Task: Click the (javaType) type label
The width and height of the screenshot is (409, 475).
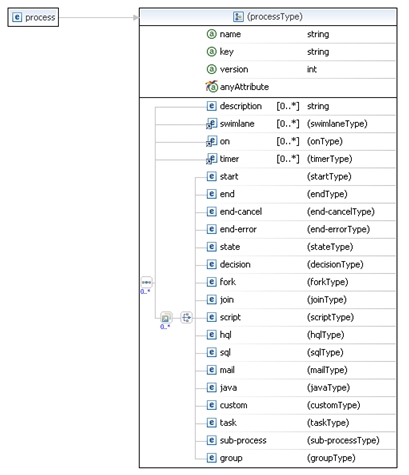Action: tap(328, 388)
